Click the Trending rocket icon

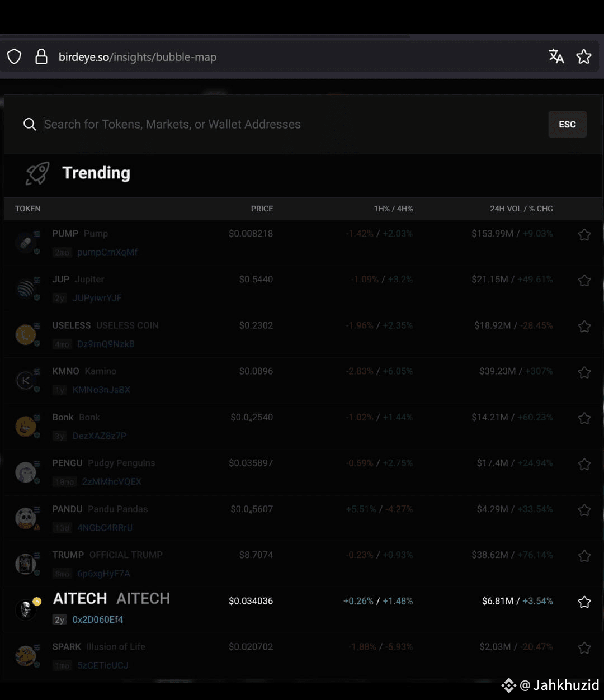coord(37,173)
